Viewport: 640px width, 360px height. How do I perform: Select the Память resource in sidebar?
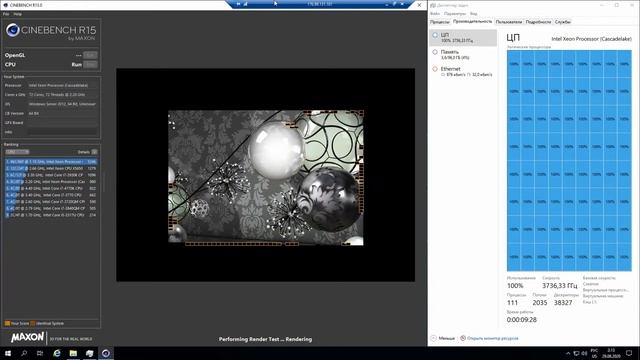[463, 55]
